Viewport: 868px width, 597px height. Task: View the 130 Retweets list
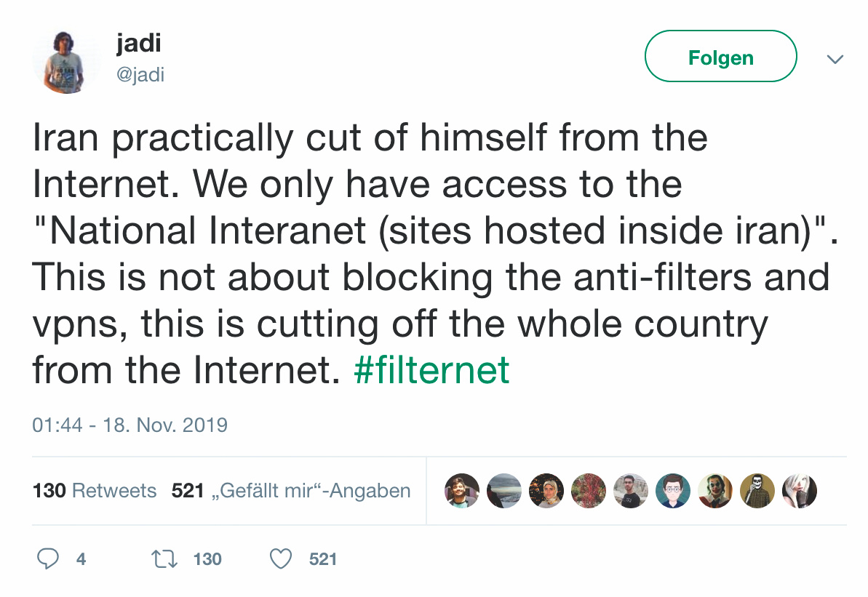pyautogui.click(x=95, y=491)
